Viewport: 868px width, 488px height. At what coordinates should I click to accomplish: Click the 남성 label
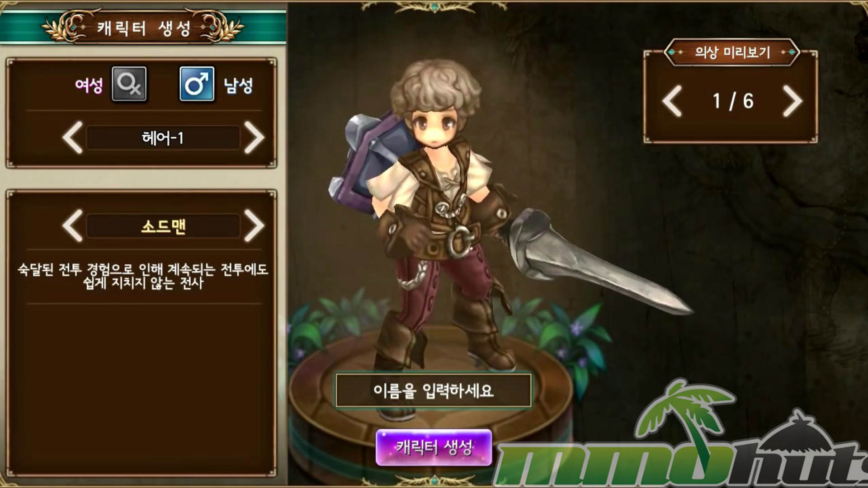point(238,85)
